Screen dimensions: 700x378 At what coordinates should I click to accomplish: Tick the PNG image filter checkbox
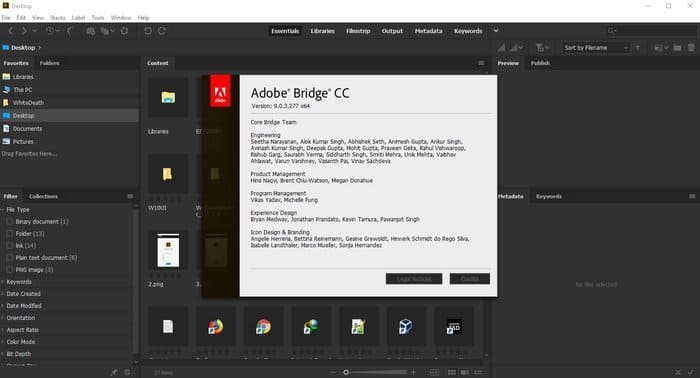coord(9,270)
